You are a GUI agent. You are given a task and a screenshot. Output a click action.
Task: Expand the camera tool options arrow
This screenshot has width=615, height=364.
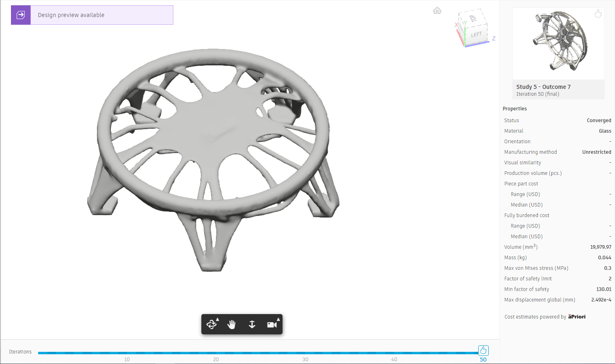(278, 319)
